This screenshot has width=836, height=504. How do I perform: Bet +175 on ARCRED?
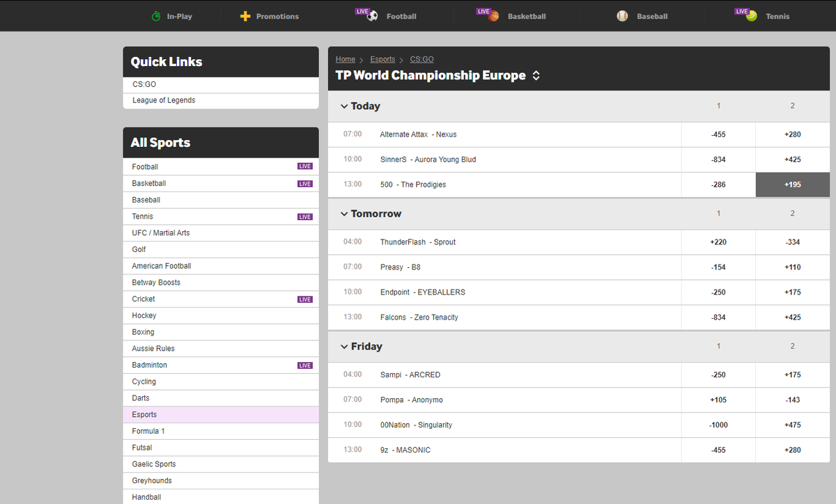click(792, 375)
